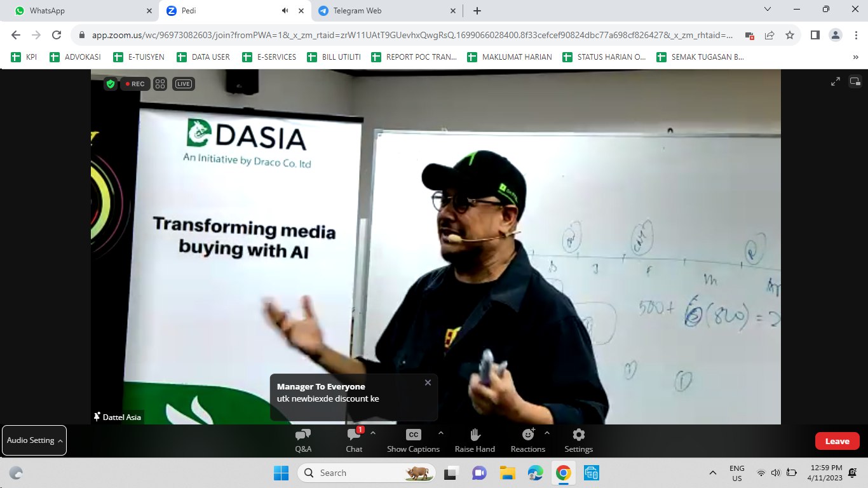Click the Dattel Asia pinned name label
Image resolution: width=868 pixels, height=488 pixels.
point(118,417)
